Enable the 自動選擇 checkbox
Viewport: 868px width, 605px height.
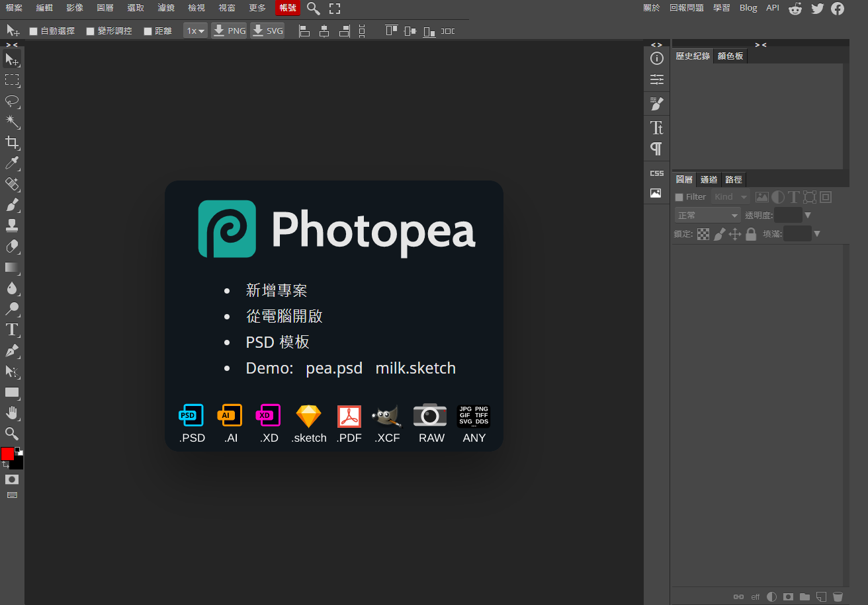click(x=34, y=31)
